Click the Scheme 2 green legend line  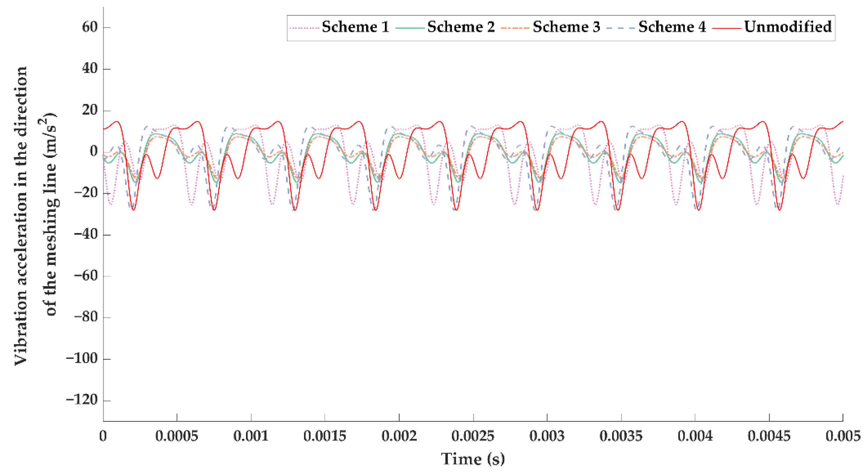tap(410, 28)
